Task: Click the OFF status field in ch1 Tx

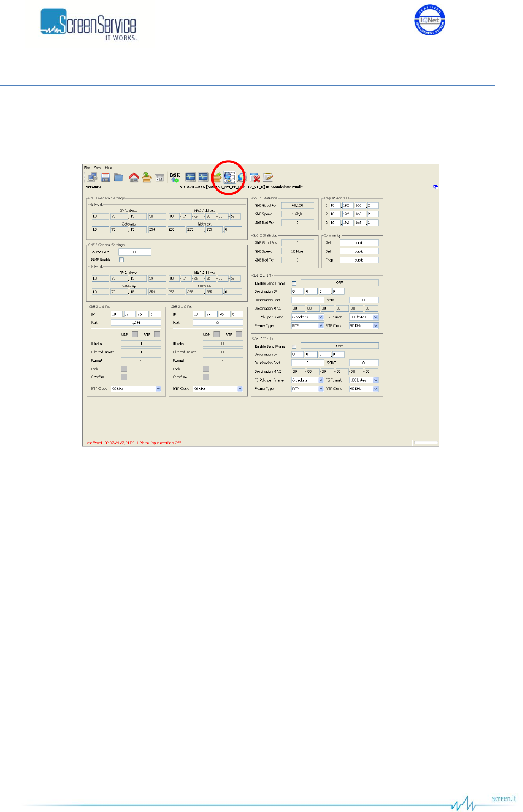Action: 339,283
